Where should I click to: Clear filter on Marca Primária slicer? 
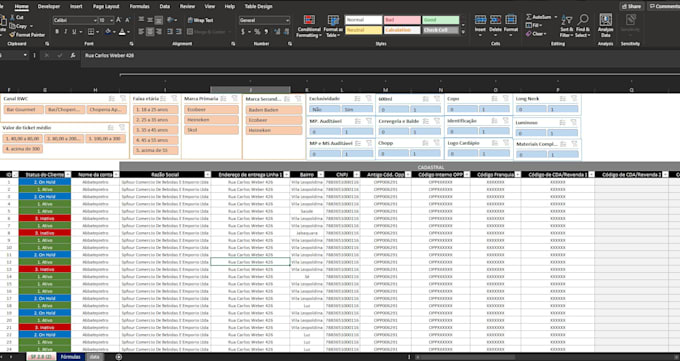click(x=235, y=99)
